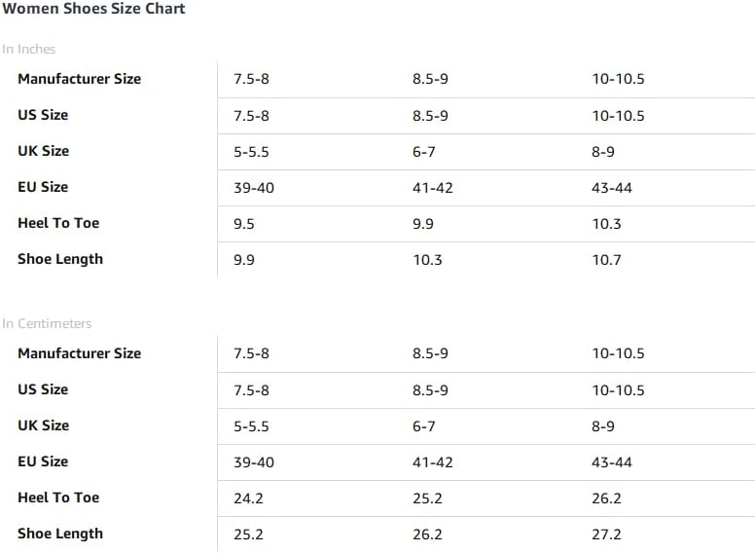Select Manufacturer Size 7.5-8 in centimeters table
The width and height of the screenshot is (756, 553).
pyautogui.click(x=251, y=353)
